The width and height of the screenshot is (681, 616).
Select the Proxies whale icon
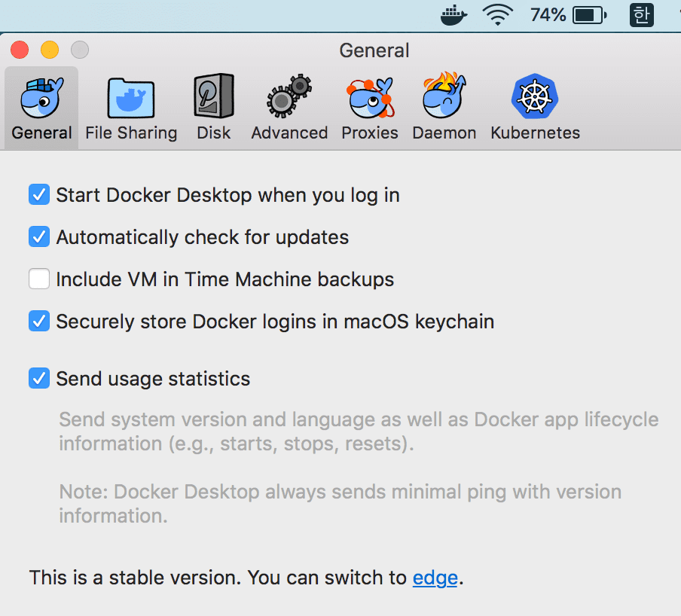point(370,98)
